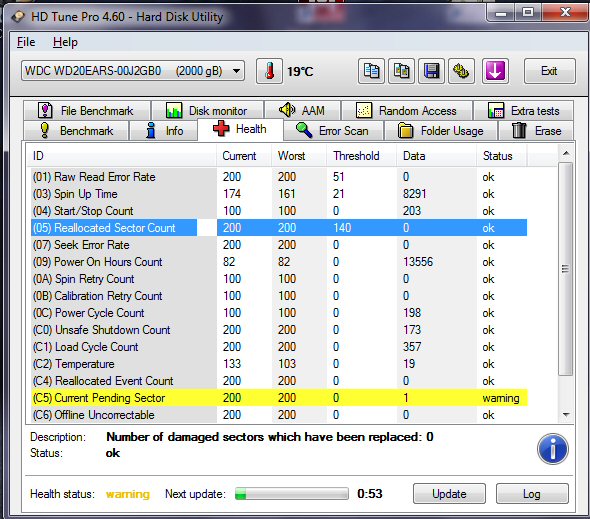The height and width of the screenshot is (519, 590).
Task: Click the blue info icon near description
Action: 552,449
